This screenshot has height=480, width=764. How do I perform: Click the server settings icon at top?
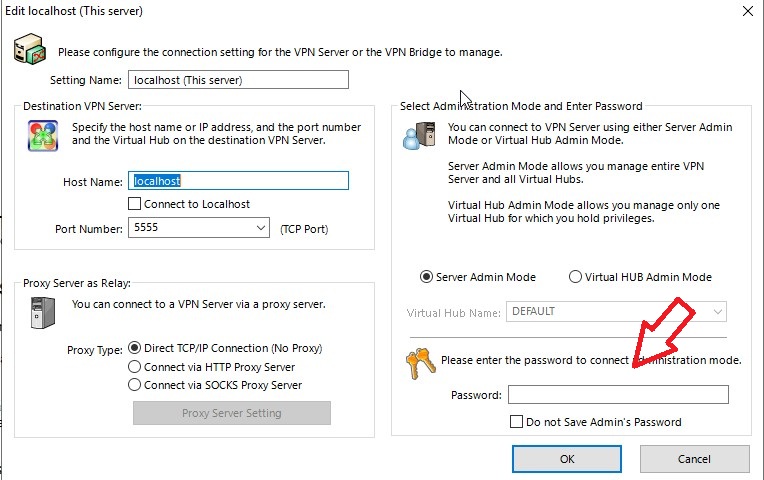(28, 49)
